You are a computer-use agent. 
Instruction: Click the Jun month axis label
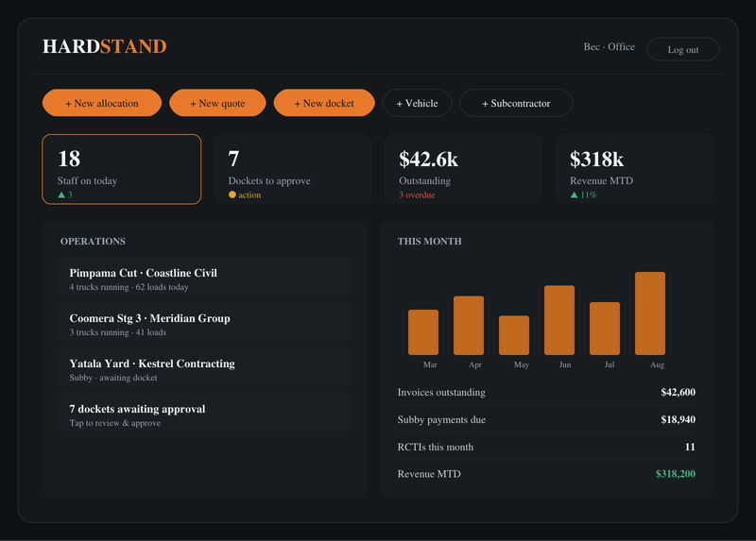[x=565, y=364]
